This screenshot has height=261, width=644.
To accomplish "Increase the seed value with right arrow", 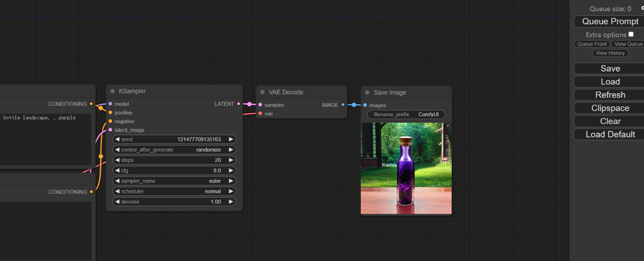I will pyautogui.click(x=231, y=140).
